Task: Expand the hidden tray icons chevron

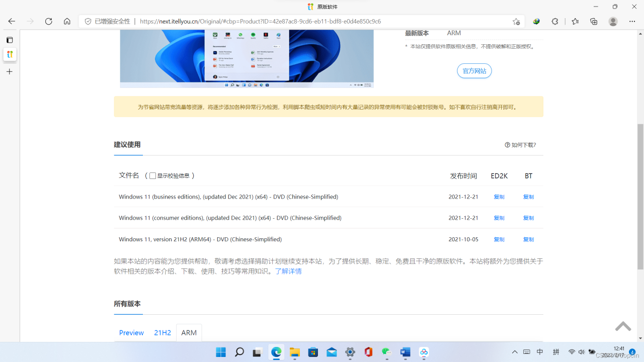Action: [514, 352]
